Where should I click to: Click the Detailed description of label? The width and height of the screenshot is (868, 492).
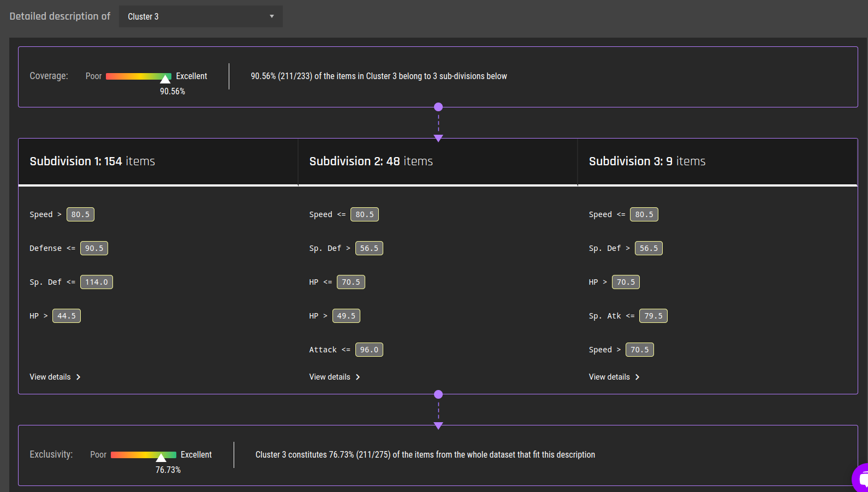coord(60,16)
